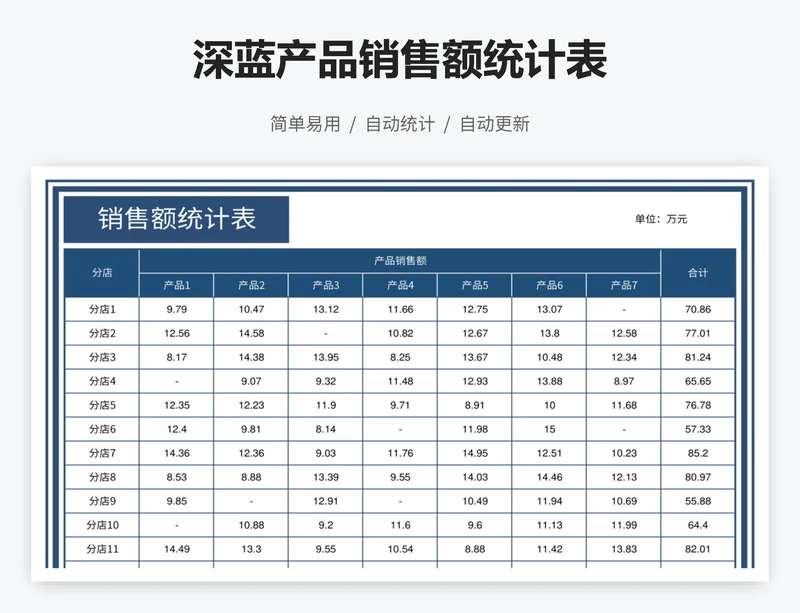
Task: Click cell 14.95 in 分店7 row
Action: (x=474, y=453)
